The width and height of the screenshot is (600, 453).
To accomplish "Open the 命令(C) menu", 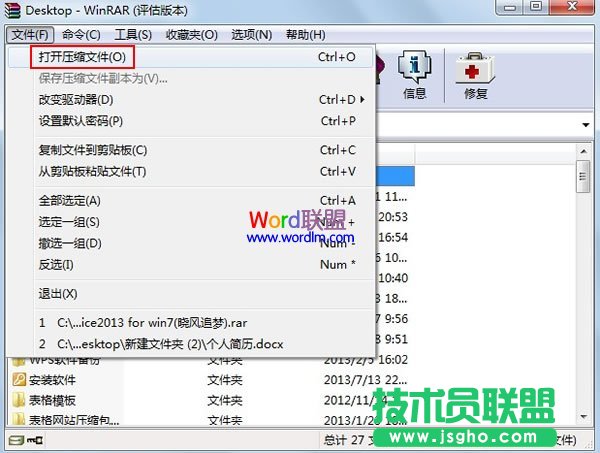I will click(x=81, y=35).
